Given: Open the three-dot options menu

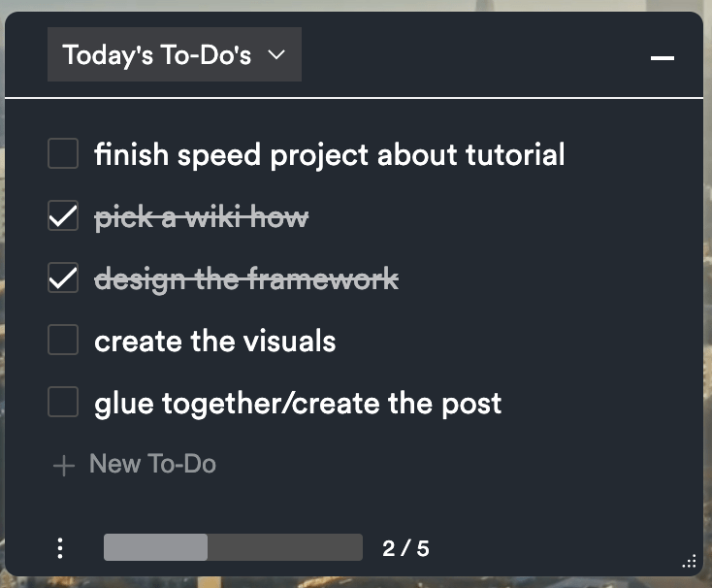Looking at the screenshot, I should [x=60, y=548].
